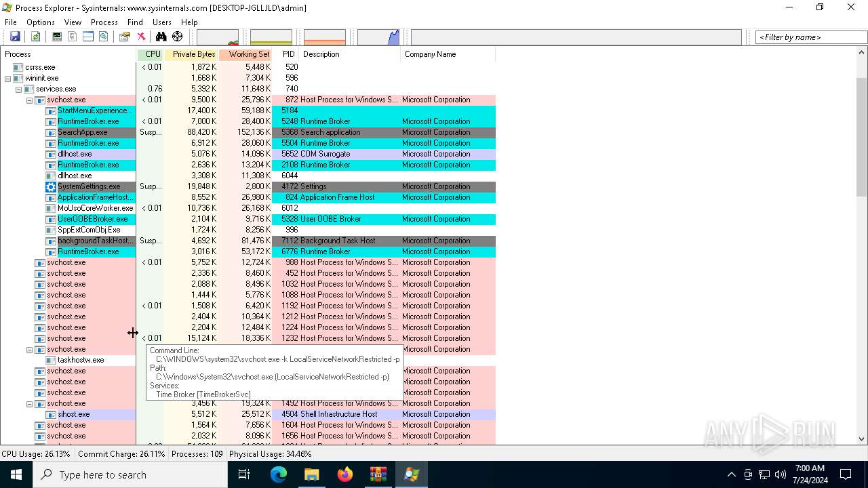Toggle the Show Lower Pane toolbar icon
The width and height of the screenshot is (868, 488).
[88, 37]
